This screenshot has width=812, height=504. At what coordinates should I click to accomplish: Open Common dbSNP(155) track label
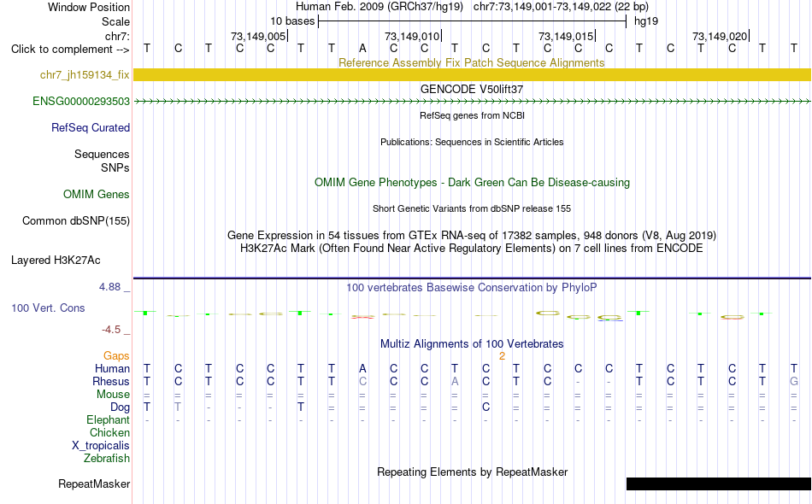(76, 221)
